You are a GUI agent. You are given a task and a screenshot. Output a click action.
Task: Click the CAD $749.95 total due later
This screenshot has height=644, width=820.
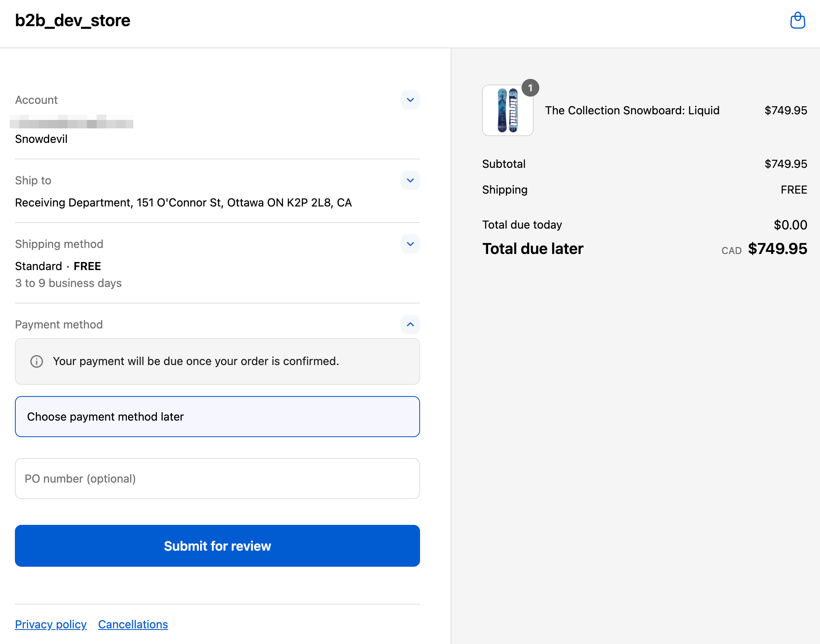[764, 249]
